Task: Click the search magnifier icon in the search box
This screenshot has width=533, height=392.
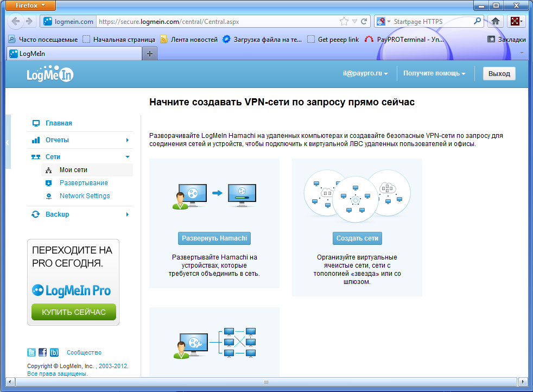Action: (x=477, y=22)
